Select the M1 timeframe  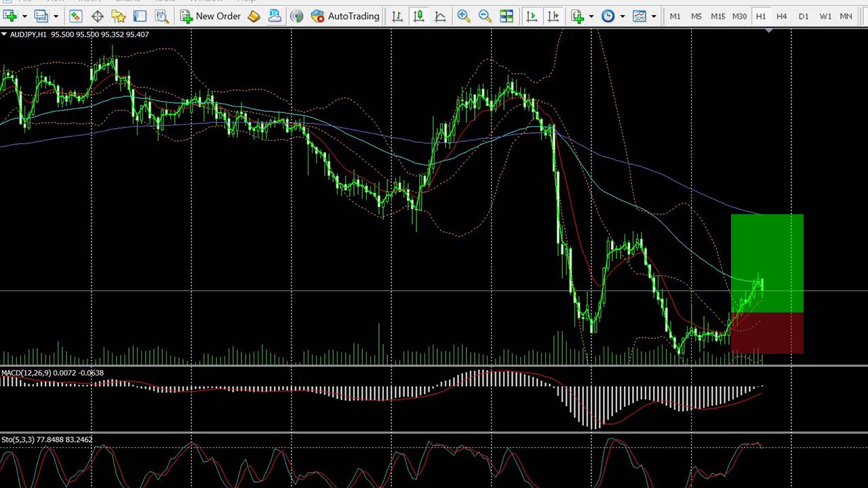(675, 16)
